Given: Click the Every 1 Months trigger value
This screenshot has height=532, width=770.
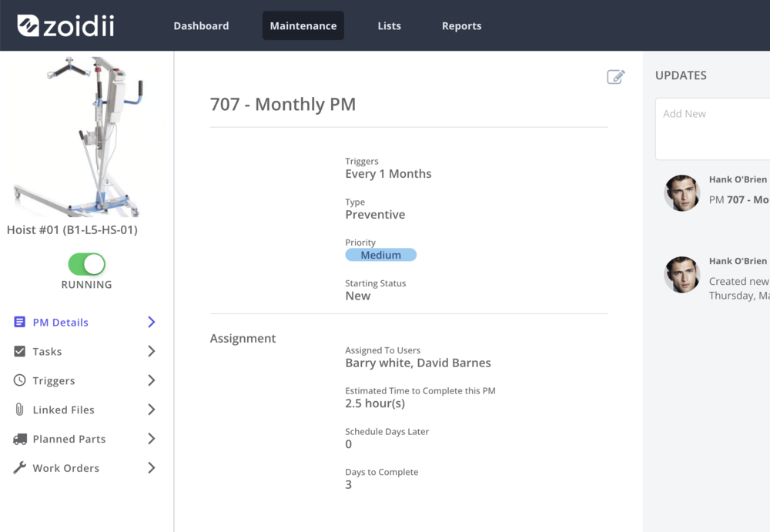Looking at the screenshot, I should click(x=388, y=174).
